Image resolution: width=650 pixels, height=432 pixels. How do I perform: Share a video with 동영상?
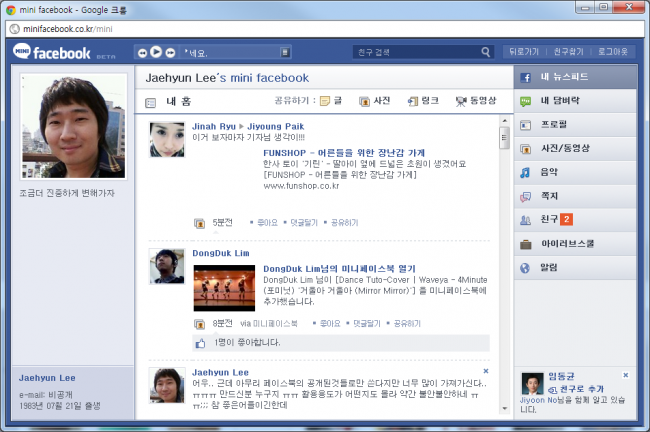(x=476, y=101)
